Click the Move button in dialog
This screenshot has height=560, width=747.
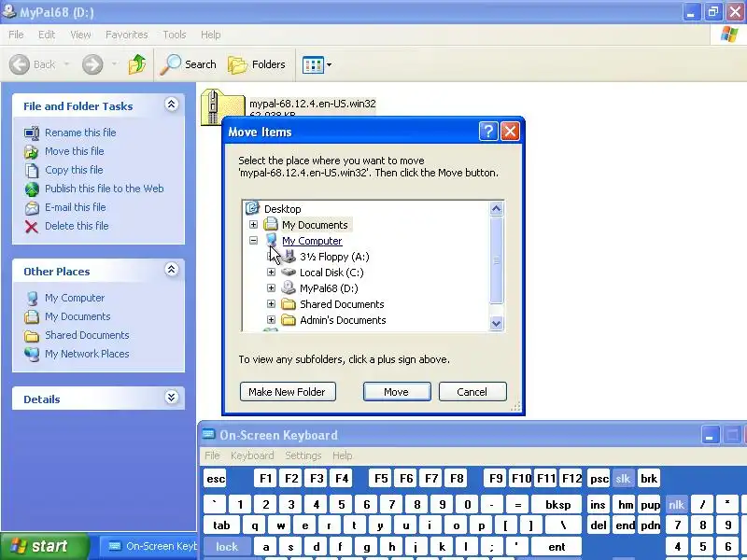(397, 391)
